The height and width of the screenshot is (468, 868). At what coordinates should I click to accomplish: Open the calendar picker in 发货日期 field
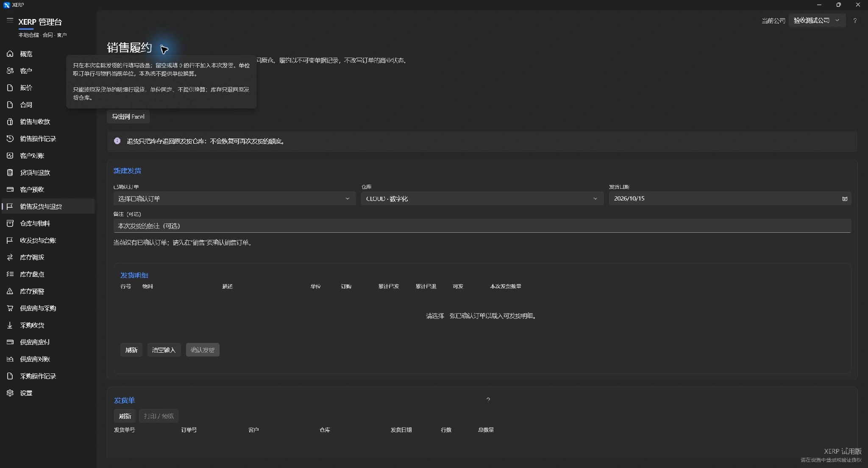(844, 198)
